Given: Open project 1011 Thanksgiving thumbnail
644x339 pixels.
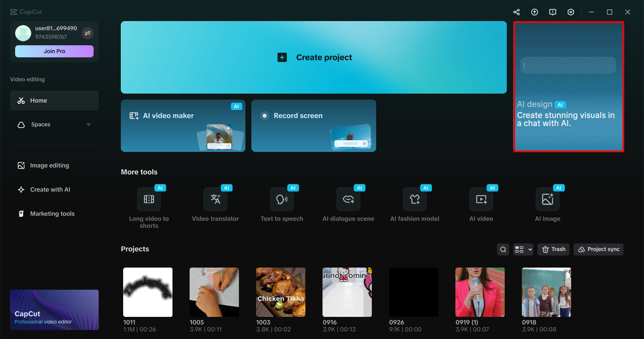Looking at the screenshot, I should 148,292.
